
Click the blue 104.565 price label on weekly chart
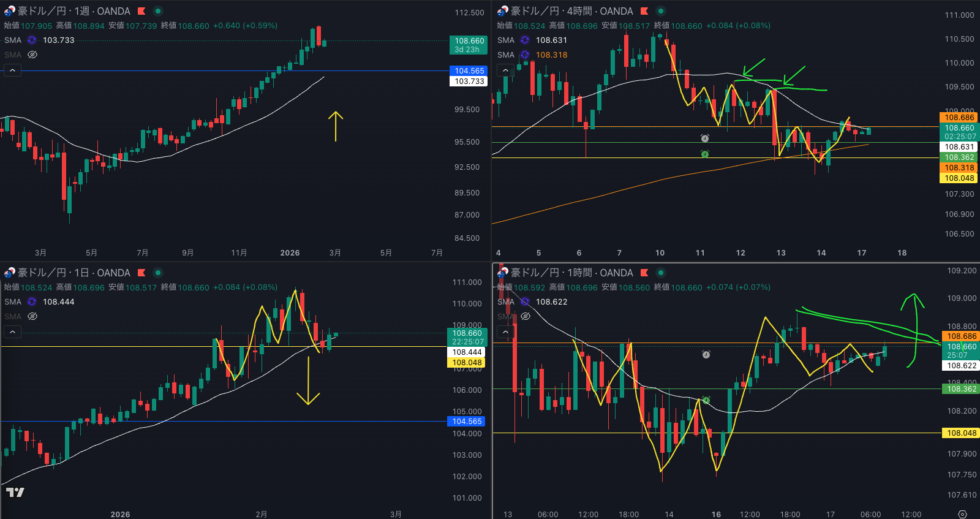point(469,71)
